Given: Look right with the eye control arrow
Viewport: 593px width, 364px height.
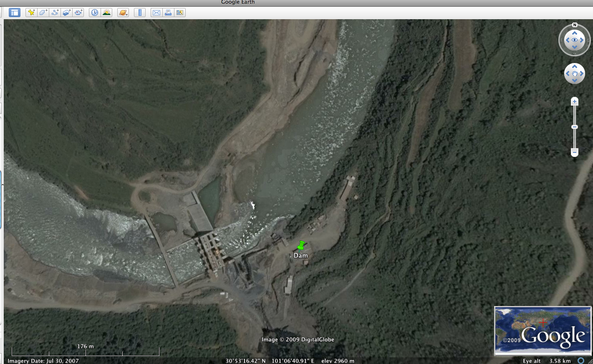Looking at the screenshot, I should coord(582,40).
